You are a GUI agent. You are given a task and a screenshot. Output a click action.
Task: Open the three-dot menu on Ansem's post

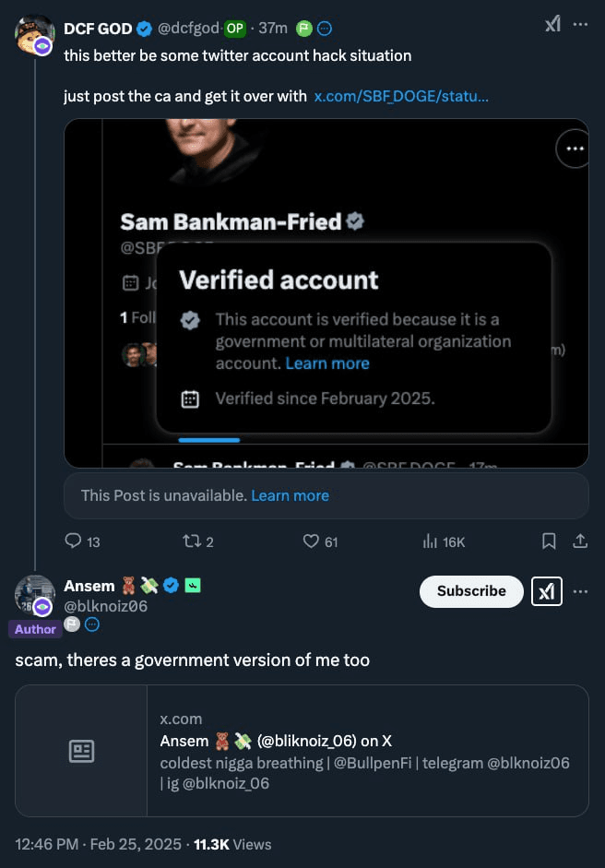coord(580,592)
